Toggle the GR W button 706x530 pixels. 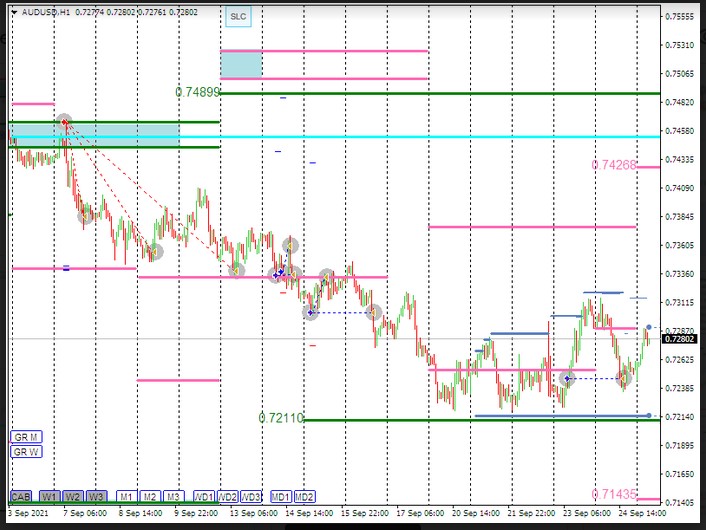pos(26,451)
